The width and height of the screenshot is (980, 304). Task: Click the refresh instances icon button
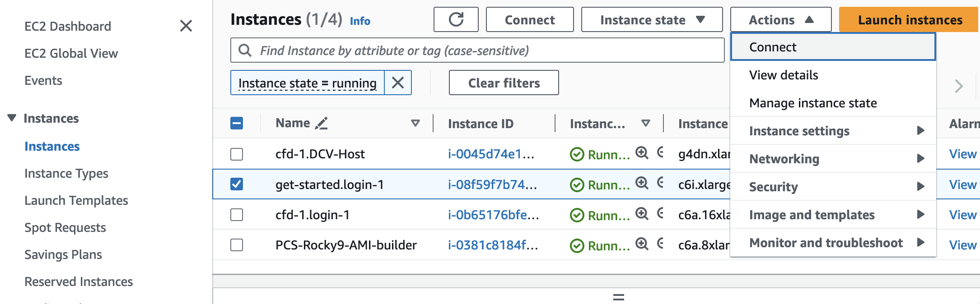(456, 19)
